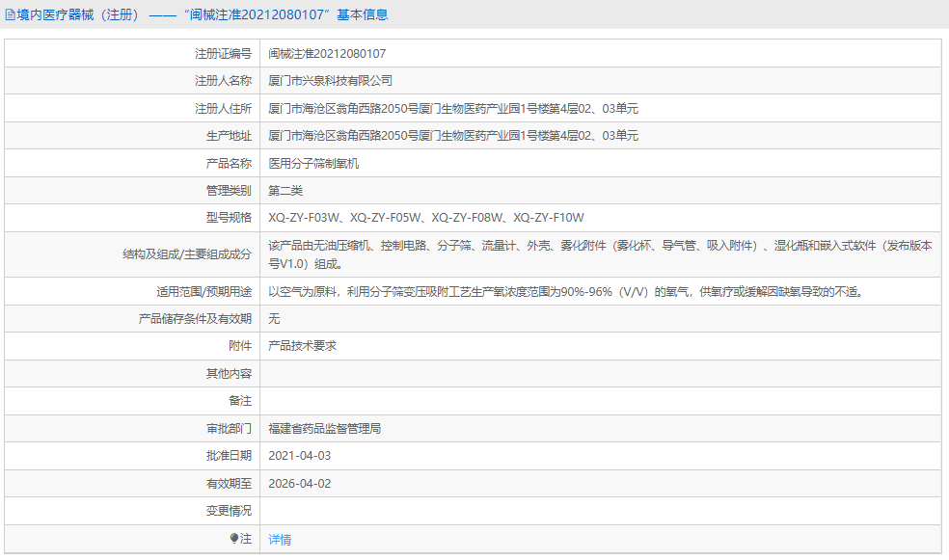Click the 注册人名称 label
The height and width of the screenshot is (560, 949).
(x=223, y=81)
